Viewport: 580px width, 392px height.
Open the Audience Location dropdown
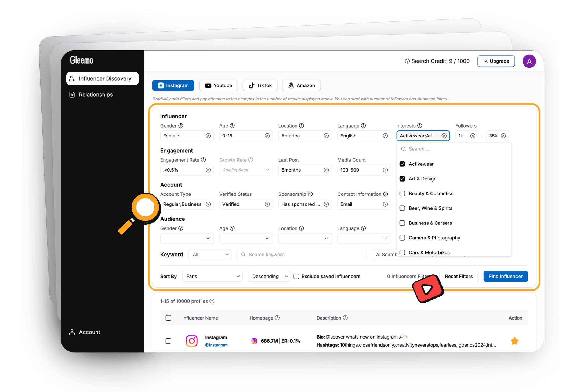(305, 238)
